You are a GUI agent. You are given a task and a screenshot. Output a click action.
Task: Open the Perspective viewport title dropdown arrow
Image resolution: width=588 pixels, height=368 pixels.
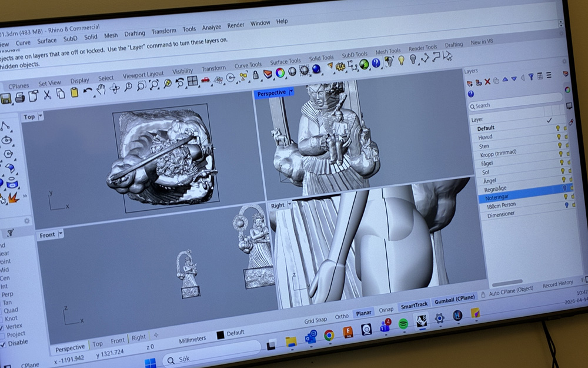[x=292, y=91]
